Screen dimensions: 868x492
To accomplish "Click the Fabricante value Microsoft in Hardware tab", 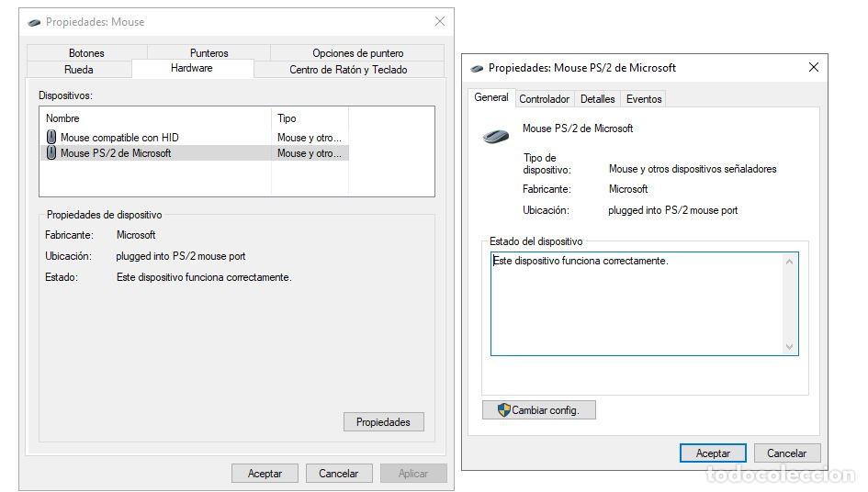I will pyautogui.click(x=136, y=235).
